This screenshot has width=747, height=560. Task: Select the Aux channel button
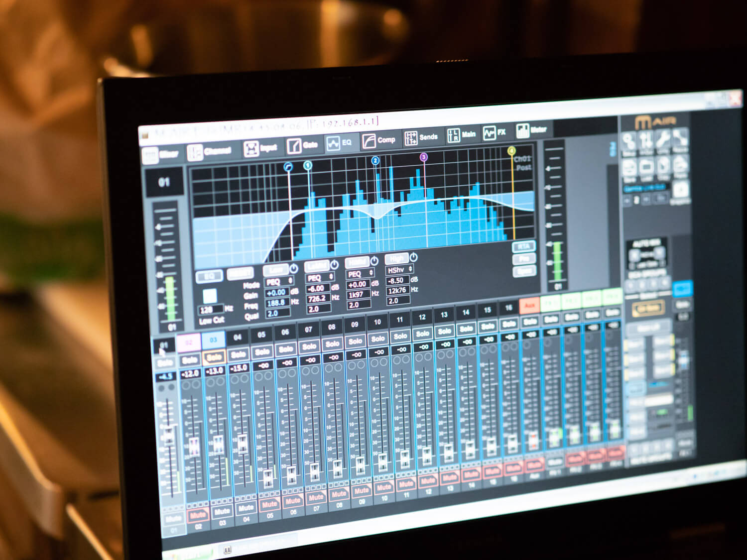tap(529, 305)
